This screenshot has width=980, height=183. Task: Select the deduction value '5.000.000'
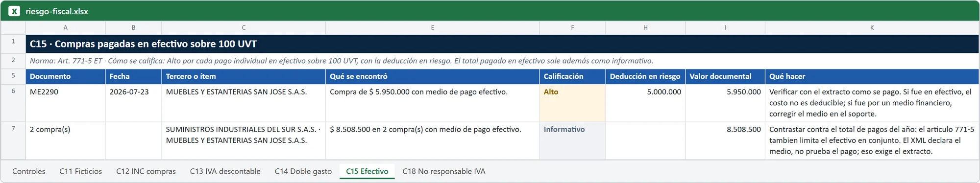click(645, 103)
